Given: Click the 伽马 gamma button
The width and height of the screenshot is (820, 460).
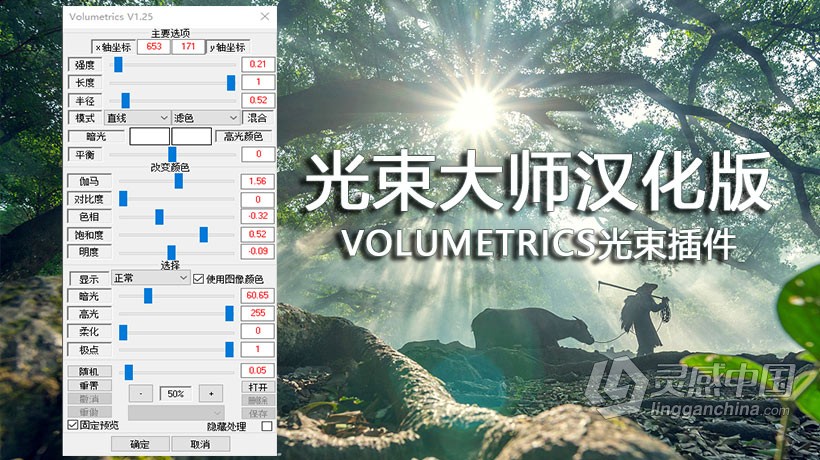Looking at the screenshot, I should pos(89,181).
